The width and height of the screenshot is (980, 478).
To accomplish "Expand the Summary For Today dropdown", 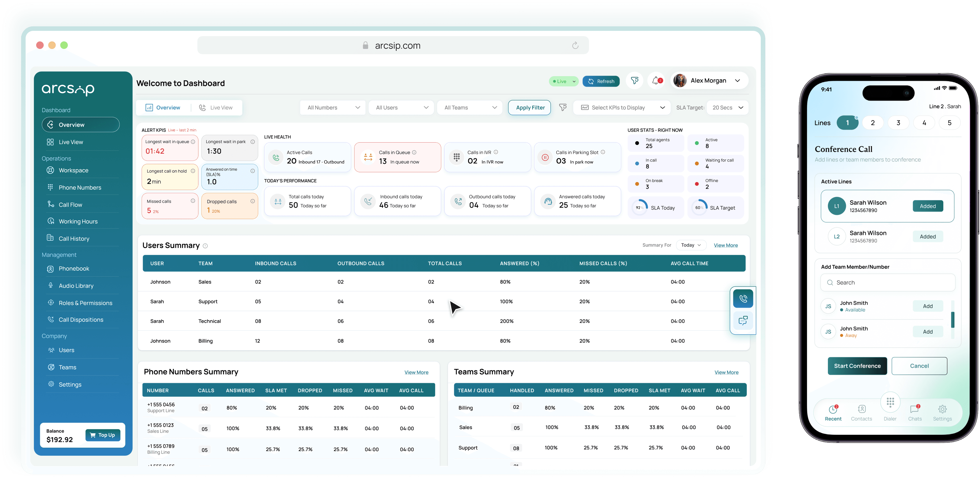I will 691,245.
